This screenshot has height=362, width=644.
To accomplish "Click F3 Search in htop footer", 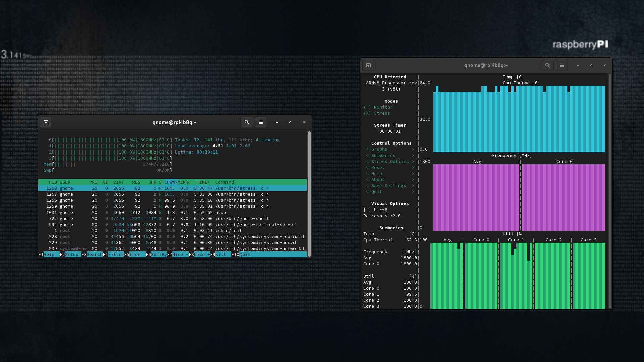I will tap(92, 255).
